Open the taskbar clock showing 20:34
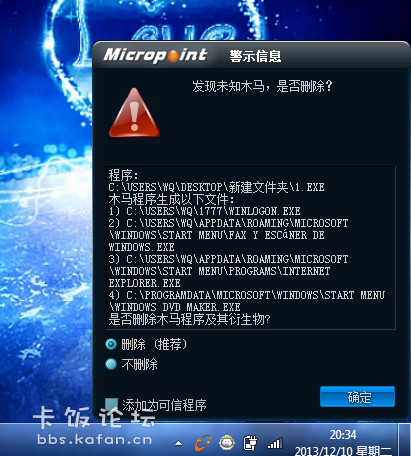Screen dimensions: 411x456 [343, 443]
